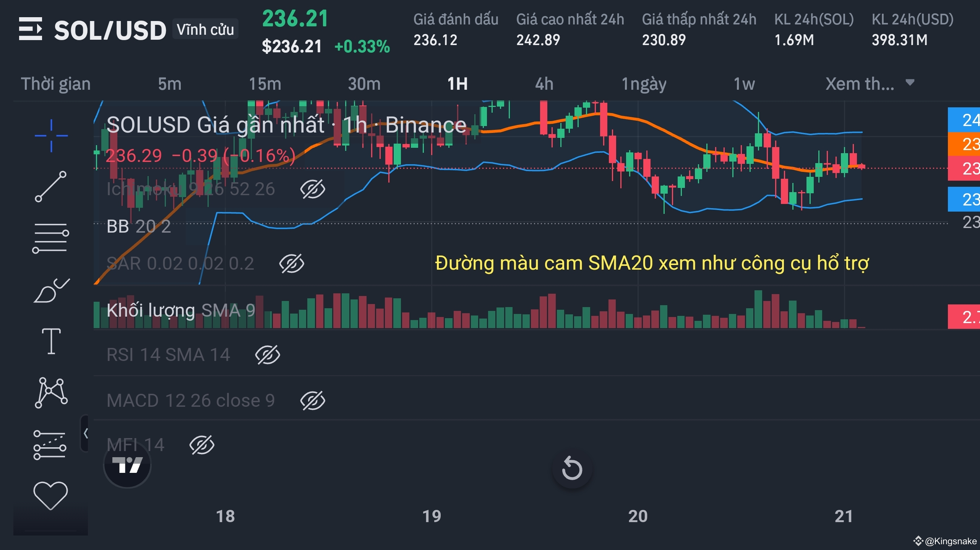The image size is (980, 550).
Task: Reset the chart view with the circular arrow
Action: point(572,468)
